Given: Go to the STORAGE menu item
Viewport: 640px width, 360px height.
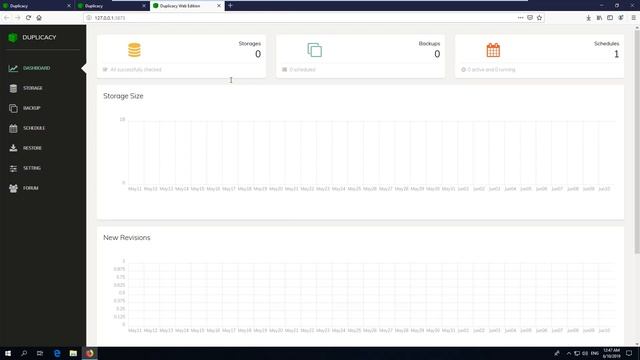Looking at the screenshot, I should click(x=33, y=88).
